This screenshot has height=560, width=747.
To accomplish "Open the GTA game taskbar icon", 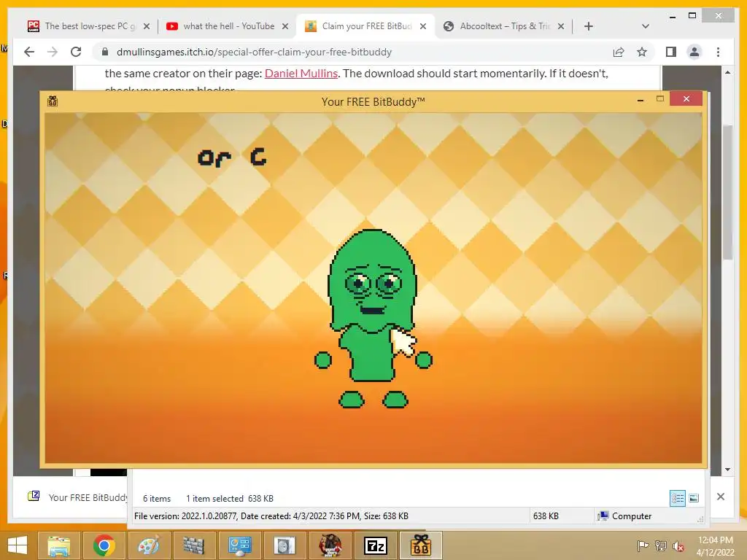I will click(330, 545).
